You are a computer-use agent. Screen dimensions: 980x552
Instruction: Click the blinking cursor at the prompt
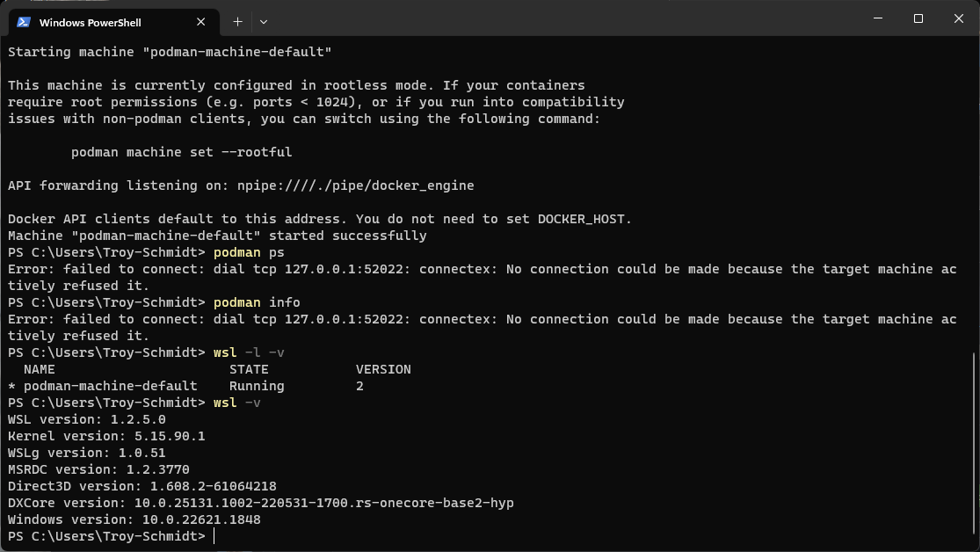point(214,535)
